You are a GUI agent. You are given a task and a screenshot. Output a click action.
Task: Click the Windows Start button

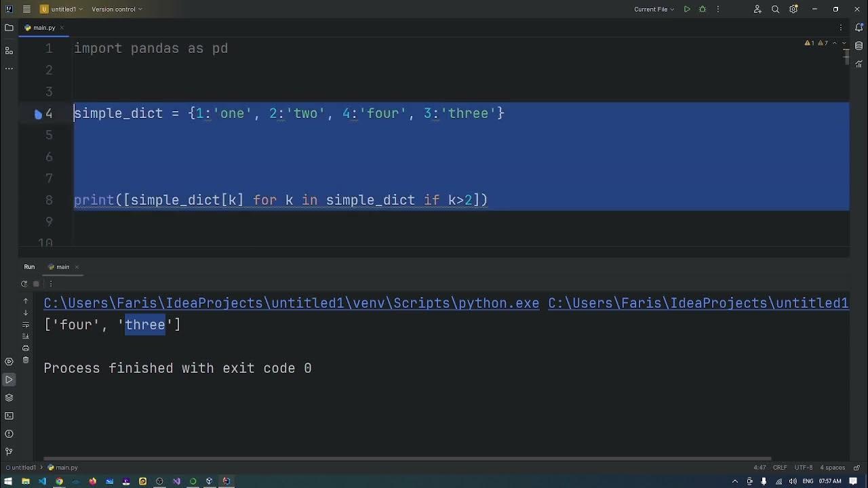click(9, 481)
